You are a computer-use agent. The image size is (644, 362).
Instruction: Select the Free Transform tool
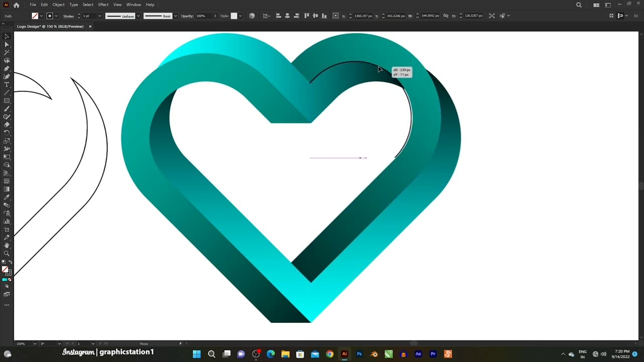[7, 156]
